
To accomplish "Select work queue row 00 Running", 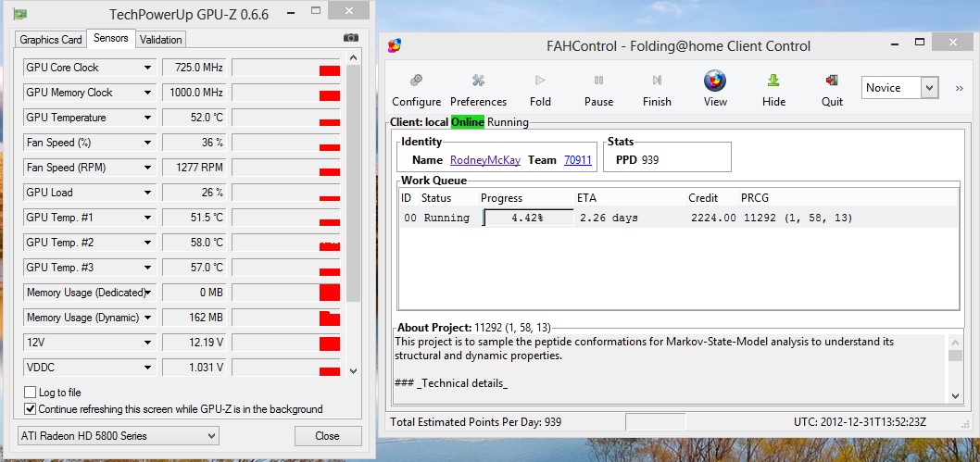I will pos(678,218).
